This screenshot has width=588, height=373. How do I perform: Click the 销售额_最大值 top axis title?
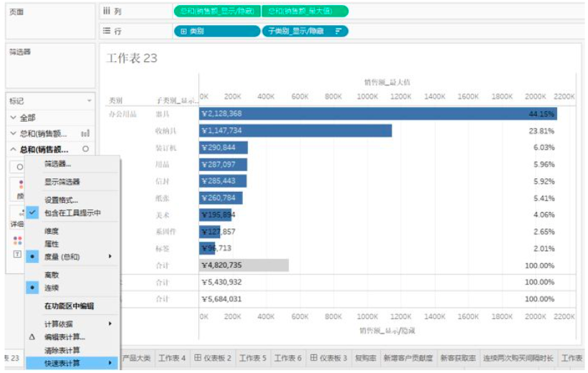pyautogui.click(x=387, y=82)
